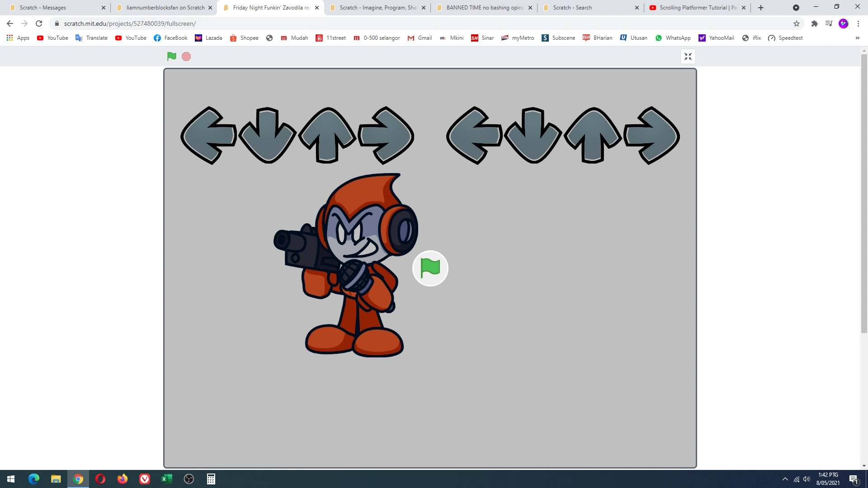Image resolution: width=868 pixels, height=488 pixels.
Task: Open the WhatsApp bookmark
Action: pyautogui.click(x=673, y=38)
